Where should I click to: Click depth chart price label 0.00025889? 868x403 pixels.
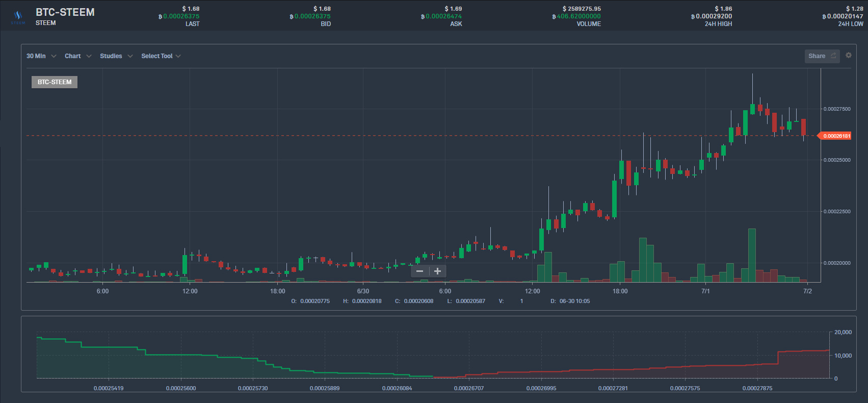[x=325, y=388]
